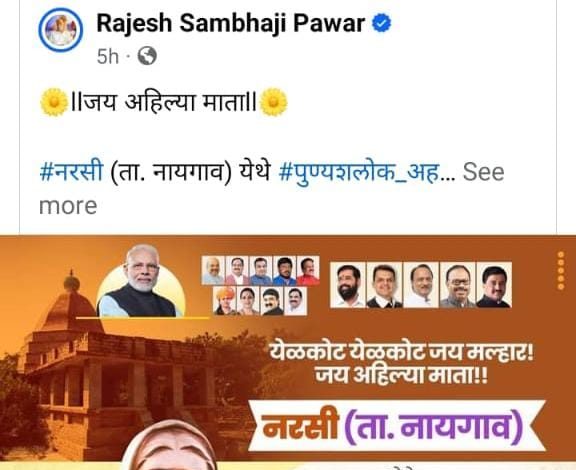The image size is (576, 470).
Task: Click the globe public-privacy icon
Action: point(147,56)
